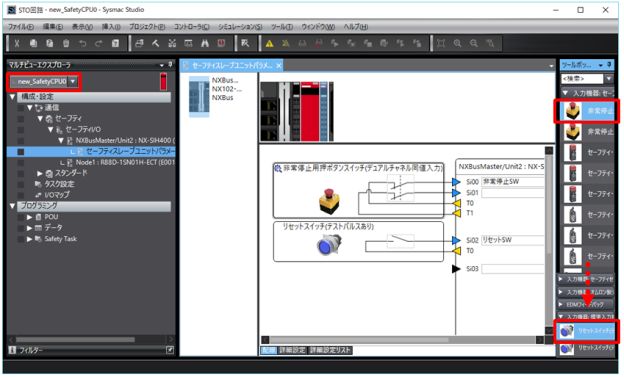Pin the Toolbox panel
Image resolution: width=624 pixels, height=377 pixels.
tap(609, 64)
